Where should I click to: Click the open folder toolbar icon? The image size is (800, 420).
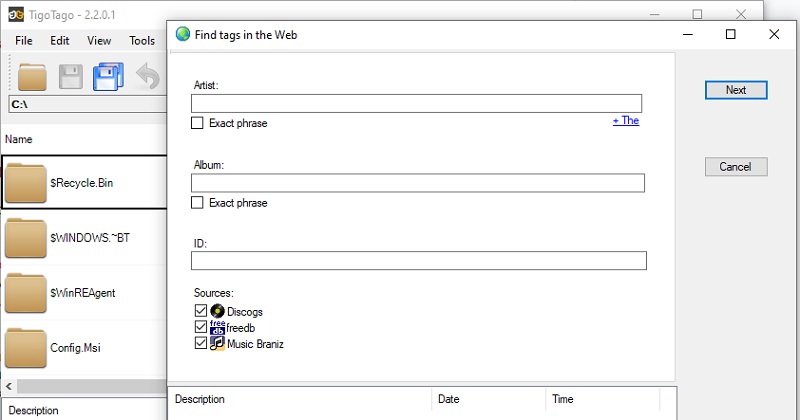pos(33,76)
